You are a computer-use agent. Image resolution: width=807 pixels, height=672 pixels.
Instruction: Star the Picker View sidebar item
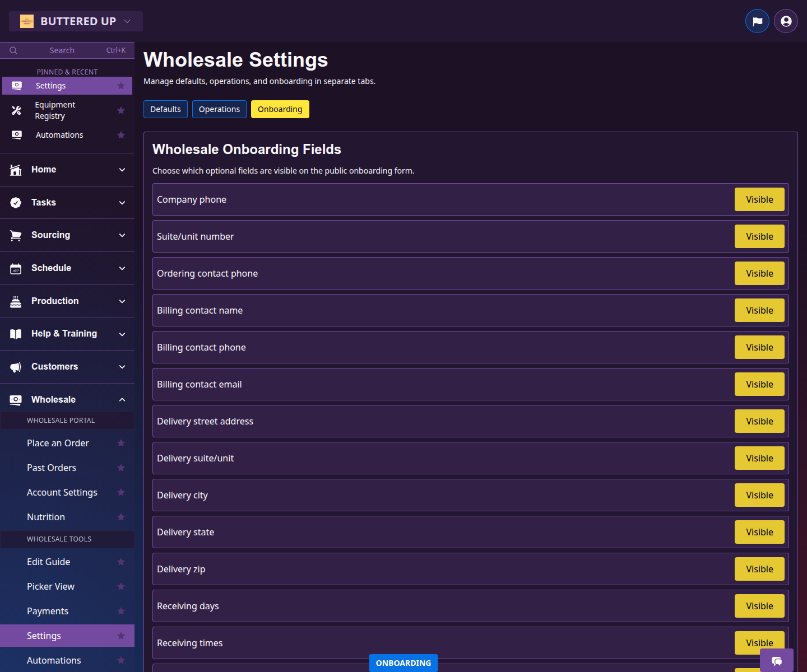(x=121, y=586)
